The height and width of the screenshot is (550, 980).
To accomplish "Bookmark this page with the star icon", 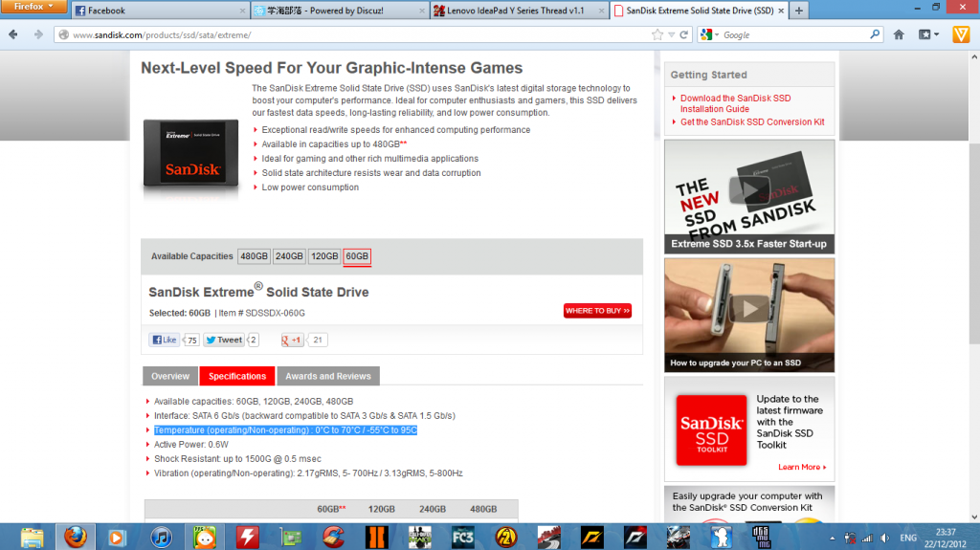I will point(657,34).
